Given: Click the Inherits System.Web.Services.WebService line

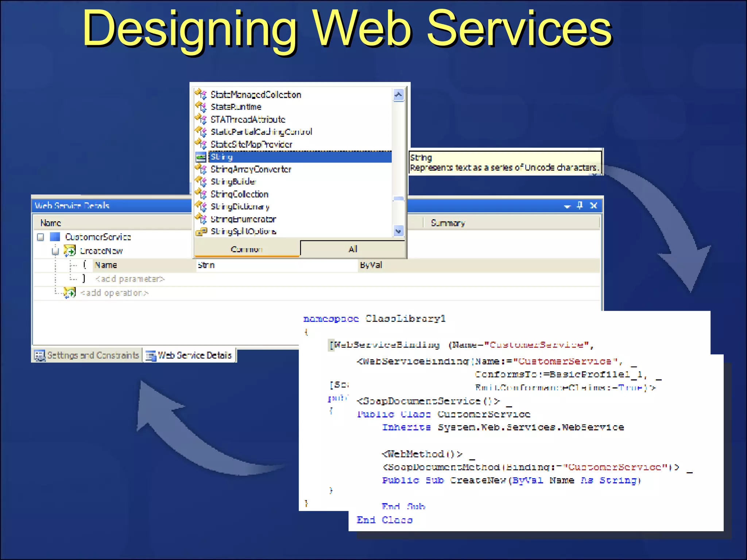Looking at the screenshot, I should point(503,427).
